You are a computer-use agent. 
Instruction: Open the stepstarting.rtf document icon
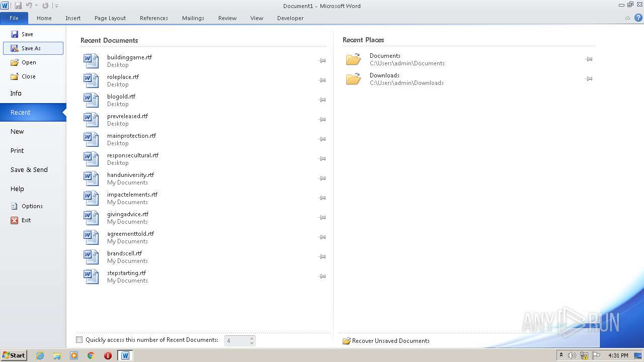point(91,277)
